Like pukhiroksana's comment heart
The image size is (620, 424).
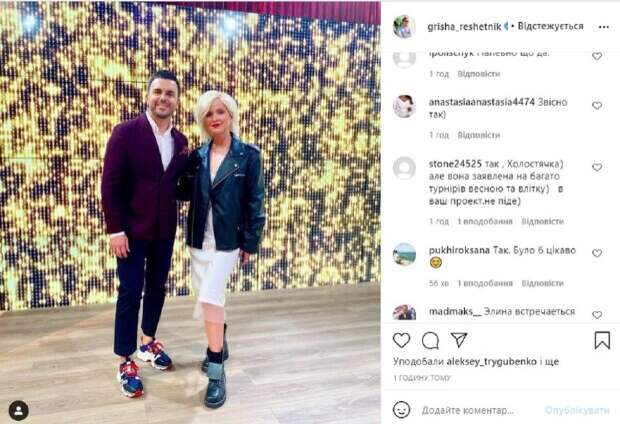click(597, 253)
